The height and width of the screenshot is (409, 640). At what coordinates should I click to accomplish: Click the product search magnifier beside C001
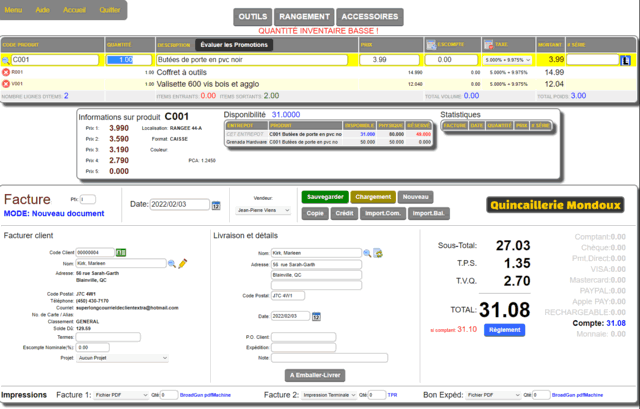point(6,60)
